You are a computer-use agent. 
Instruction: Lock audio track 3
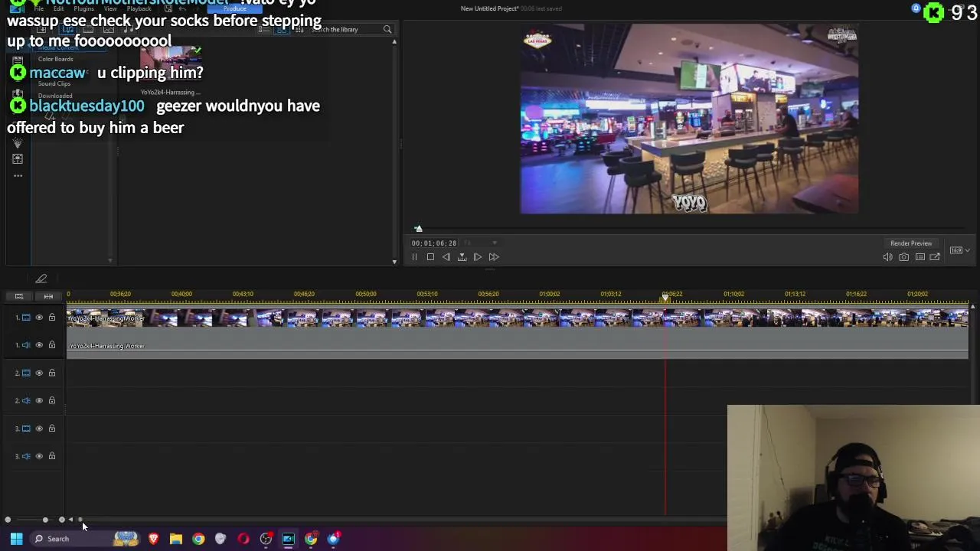pos(52,456)
